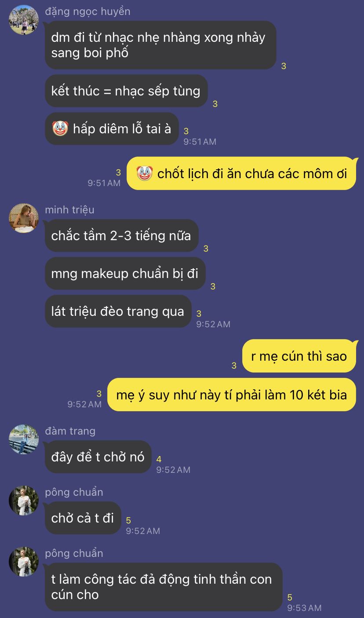Select message 'dm đi từ nhạc nhẹ nhàng'

(x=160, y=45)
